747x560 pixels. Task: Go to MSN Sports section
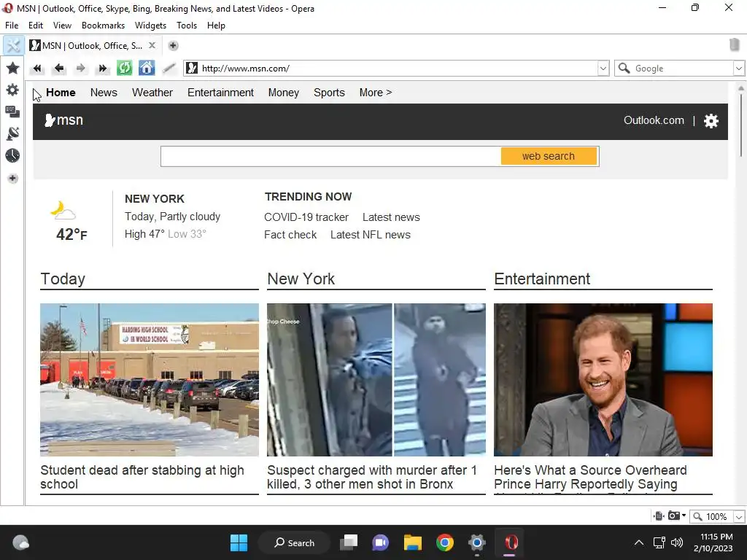[x=329, y=93]
